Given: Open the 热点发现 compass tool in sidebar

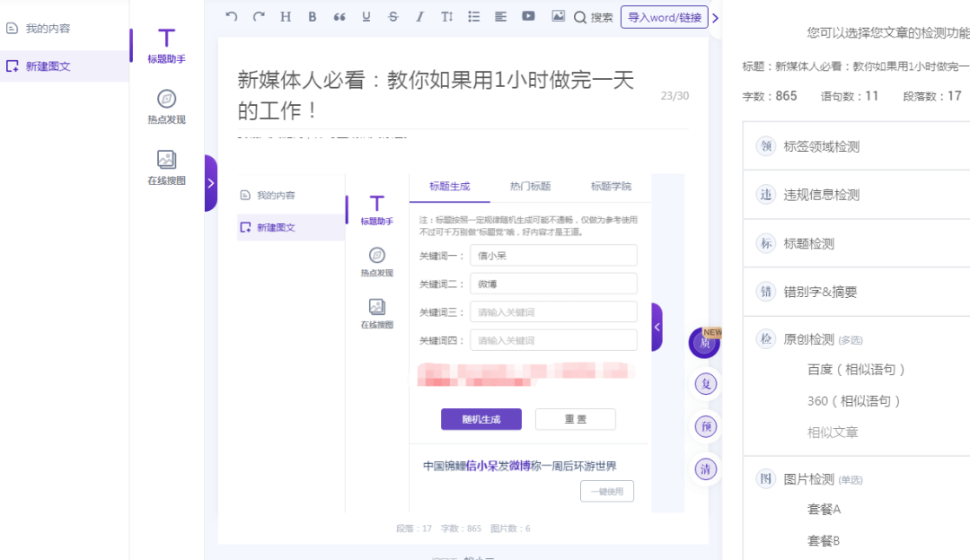Looking at the screenshot, I should tap(166, 106).
